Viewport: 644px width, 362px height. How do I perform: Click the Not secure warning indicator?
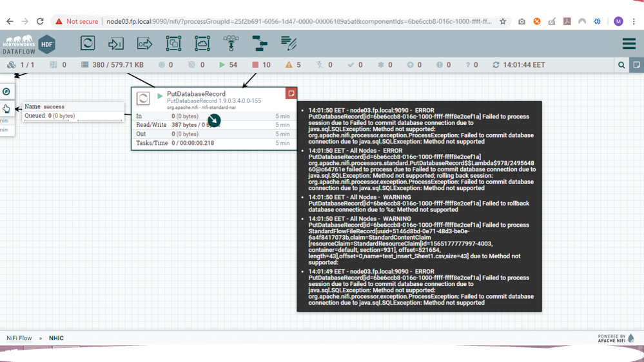77,21
